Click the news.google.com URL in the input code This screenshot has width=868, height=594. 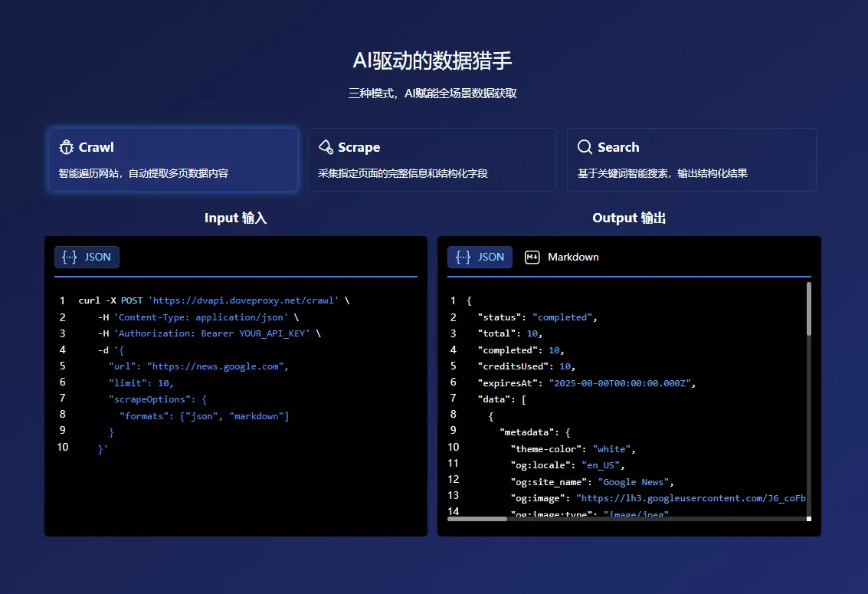pos(217,366)
